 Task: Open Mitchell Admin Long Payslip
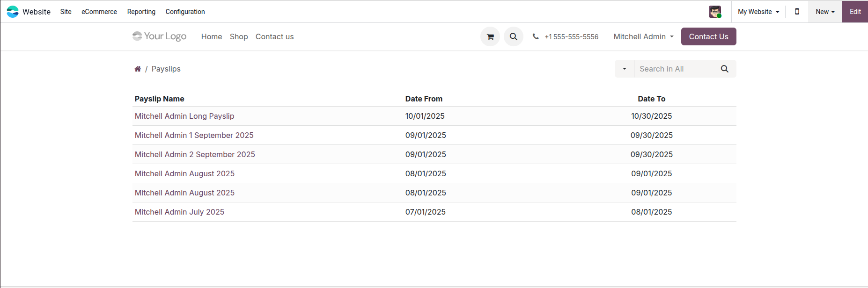pyautogui.click(x=184, y=116)
